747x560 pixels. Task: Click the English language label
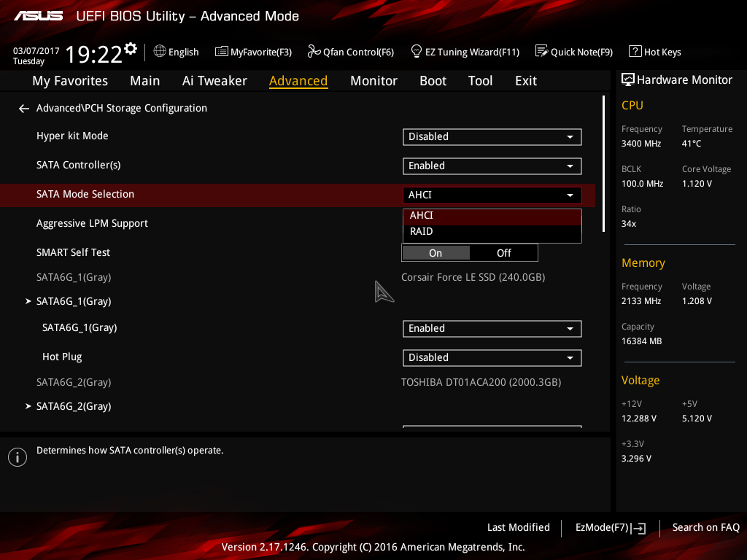tap(183, 52)
